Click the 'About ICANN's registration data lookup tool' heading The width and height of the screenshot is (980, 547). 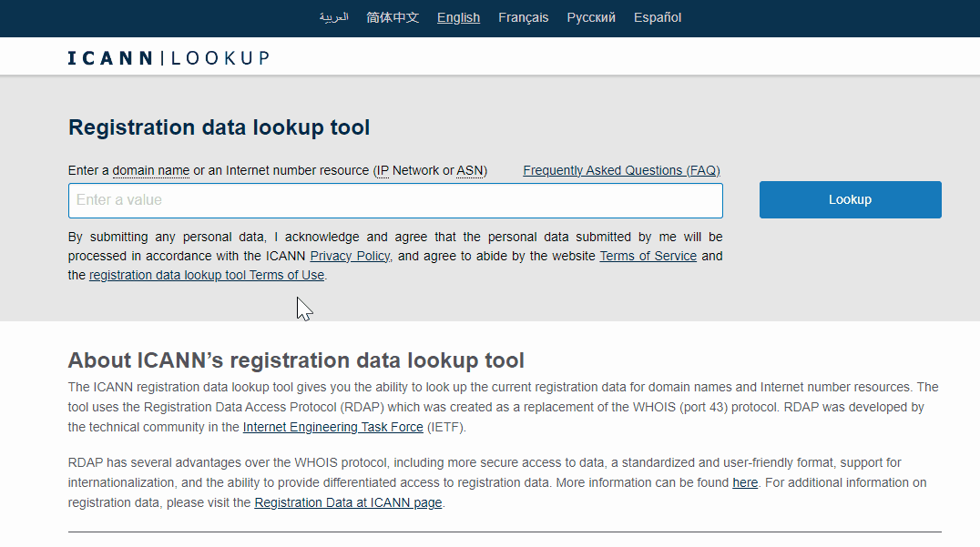296,360
